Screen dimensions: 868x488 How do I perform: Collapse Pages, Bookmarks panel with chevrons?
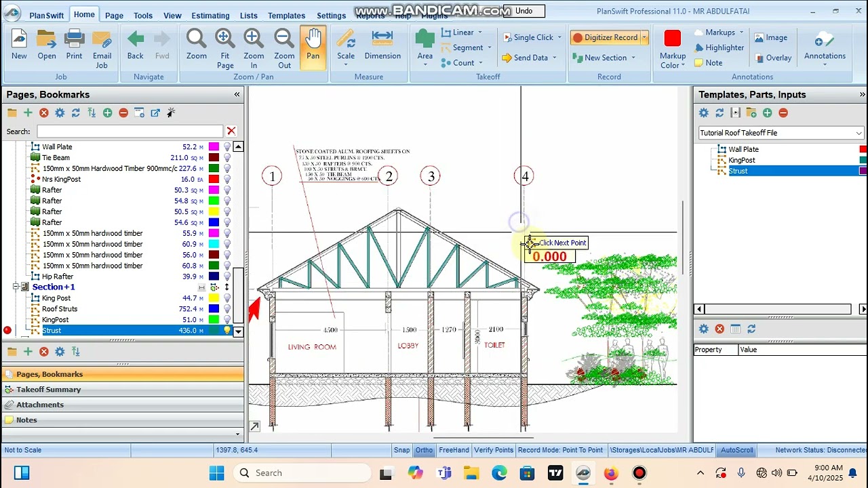coord(237,95)
